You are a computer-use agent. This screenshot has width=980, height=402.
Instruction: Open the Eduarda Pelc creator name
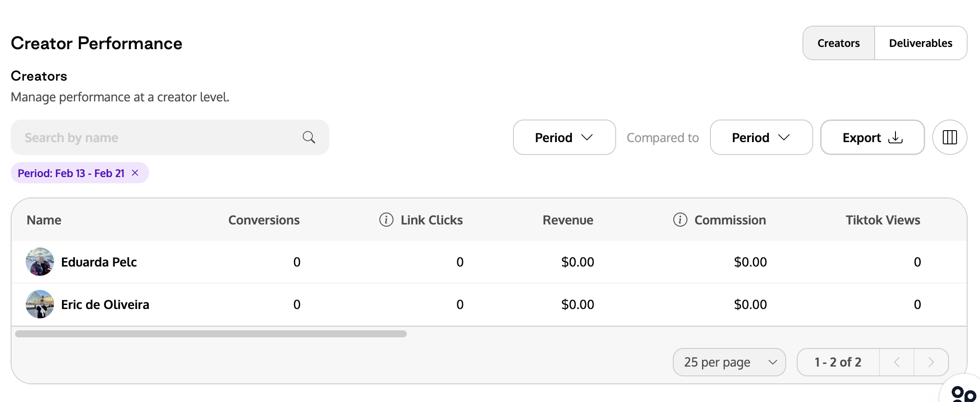(x=99, y=262)
